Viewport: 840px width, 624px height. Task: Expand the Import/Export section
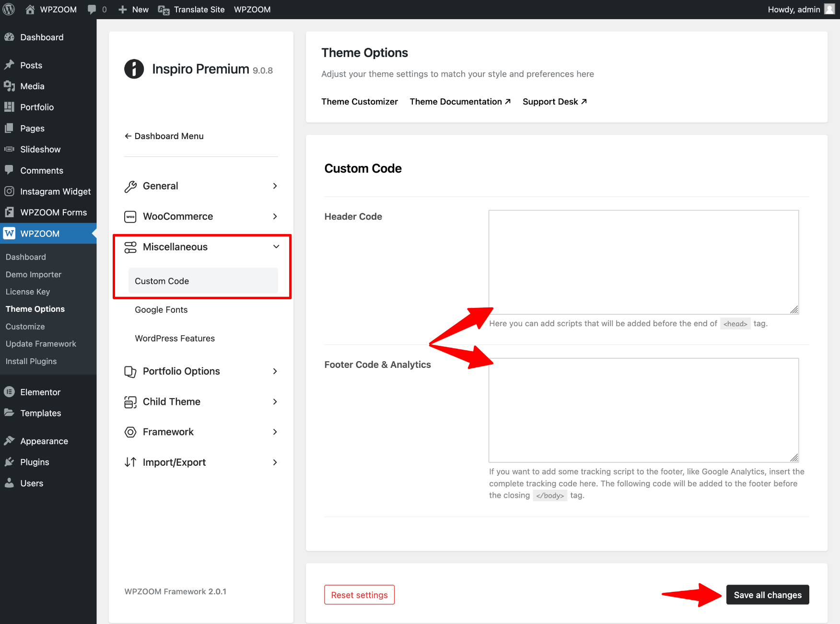coord(201,462)
